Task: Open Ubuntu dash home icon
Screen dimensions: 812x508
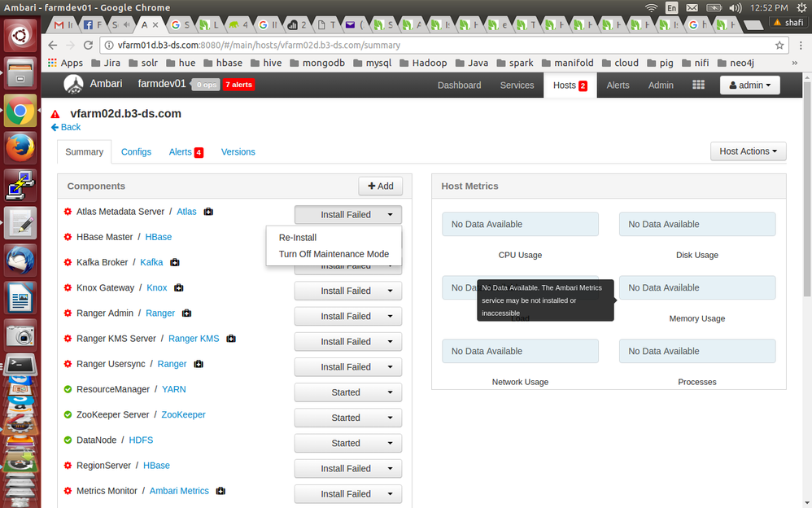Action: click(20, 36)
